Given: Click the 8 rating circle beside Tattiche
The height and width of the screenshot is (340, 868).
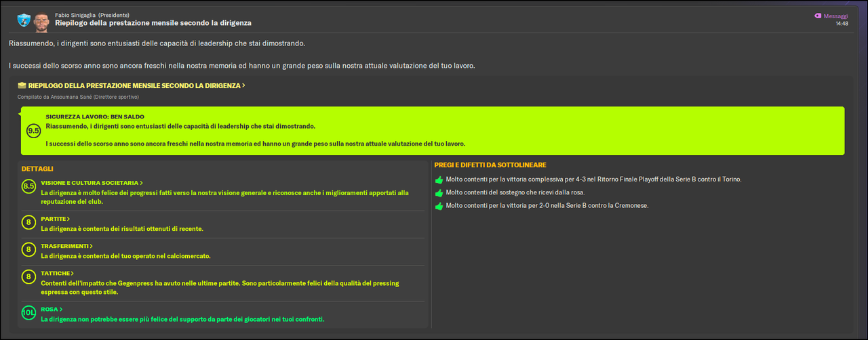Looking at the screenshot, I should tap(28, 276).
